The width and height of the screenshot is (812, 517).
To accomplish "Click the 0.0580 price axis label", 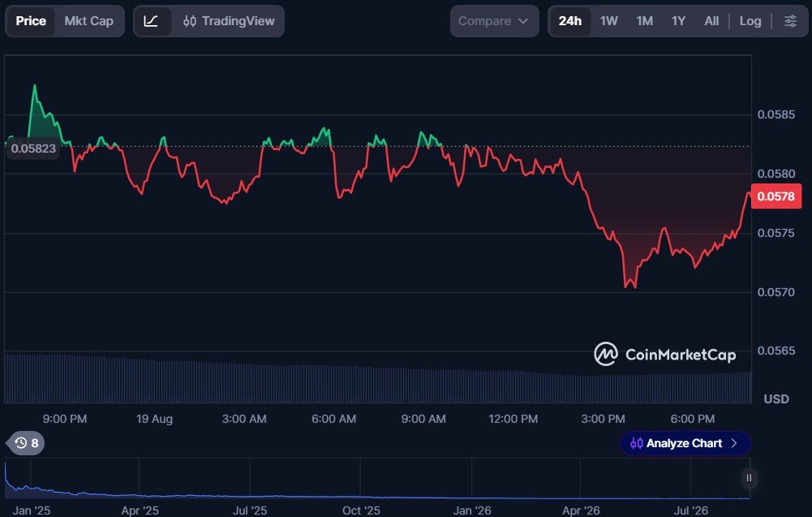I will tap(775, 174).
